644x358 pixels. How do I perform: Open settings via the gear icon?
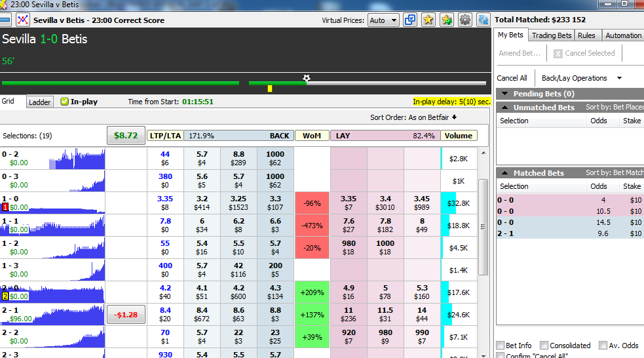point(465,20)
